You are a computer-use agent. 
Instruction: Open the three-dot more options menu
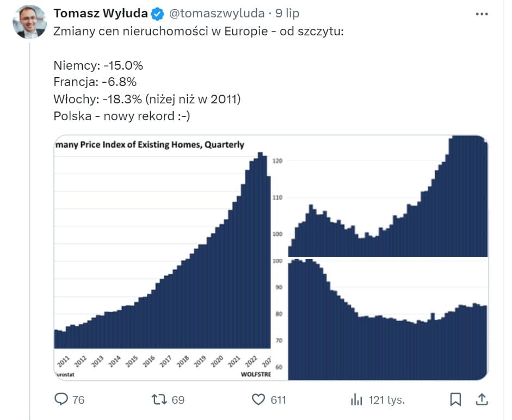pyautogui.click(x=482, y=14)
